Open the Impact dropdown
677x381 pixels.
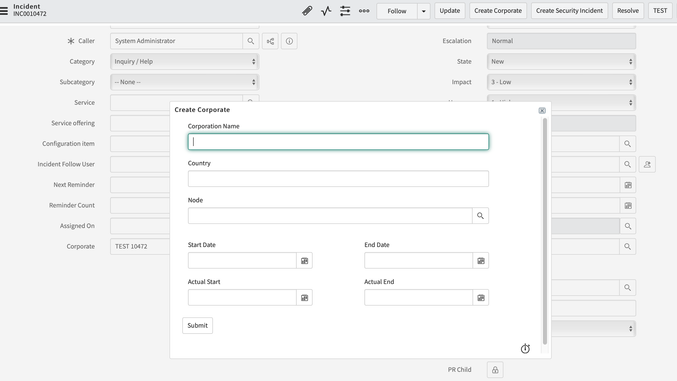pyautogui.click(x=561, y=82)
